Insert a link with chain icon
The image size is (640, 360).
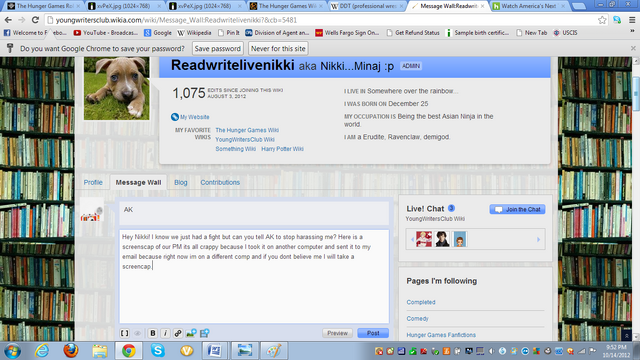coord(178,333)
